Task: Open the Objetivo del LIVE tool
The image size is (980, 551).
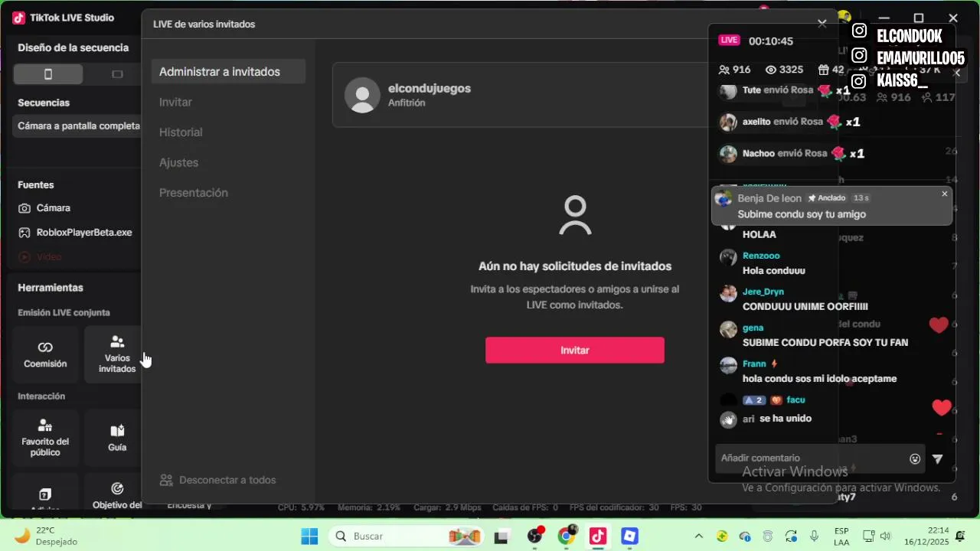Action: tap(117, 494)
